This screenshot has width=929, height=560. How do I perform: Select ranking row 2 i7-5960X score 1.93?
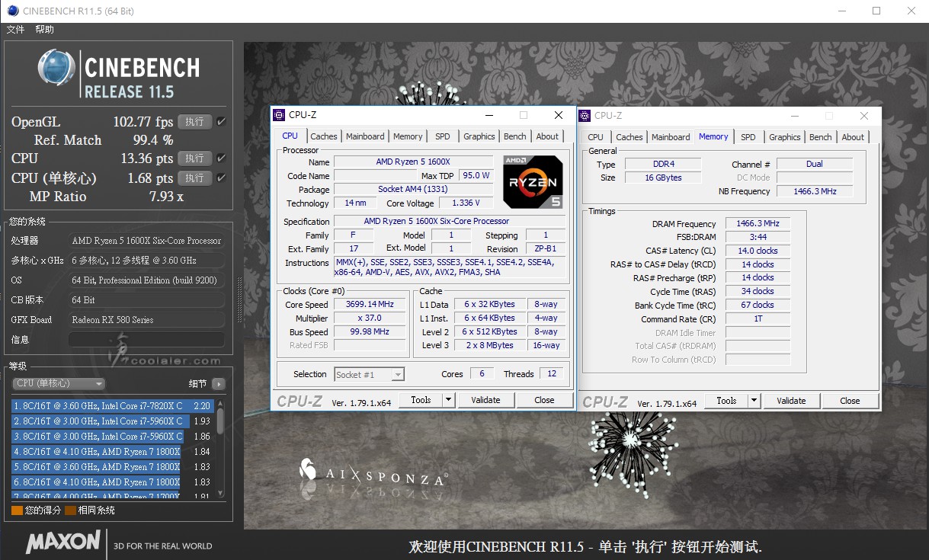pyautogui.click(x=113, y=421)
